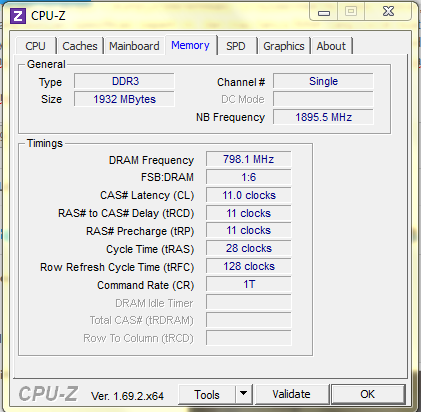The image size is (421, 412).
Task: Select the FSB:DRAM 1:6 ratio value
Action: pos(249,177)
